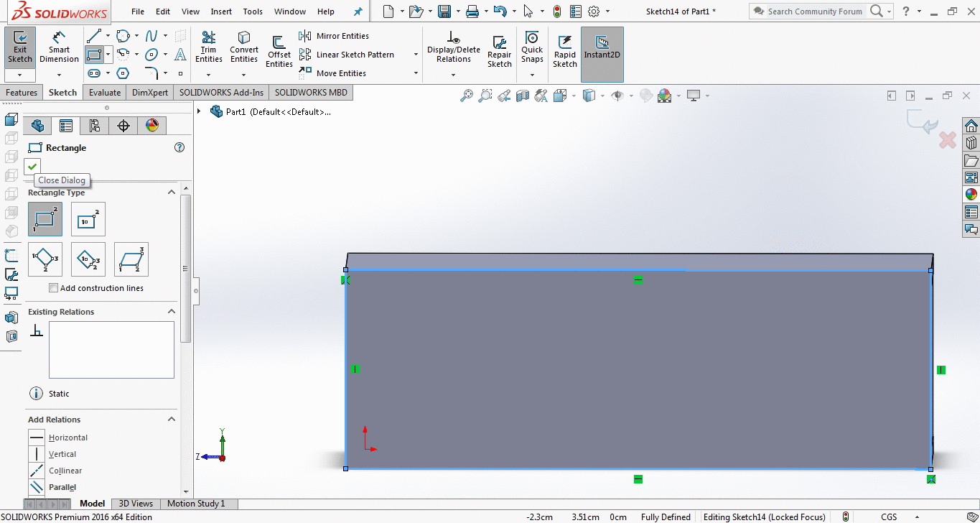Select Center Rectangle type
The height and width of the screenshot is (523, 980).
click(88, 219)
